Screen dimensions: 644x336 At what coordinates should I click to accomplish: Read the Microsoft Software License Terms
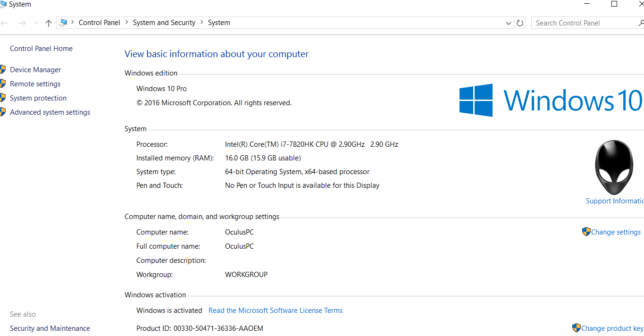coord(276,311)
